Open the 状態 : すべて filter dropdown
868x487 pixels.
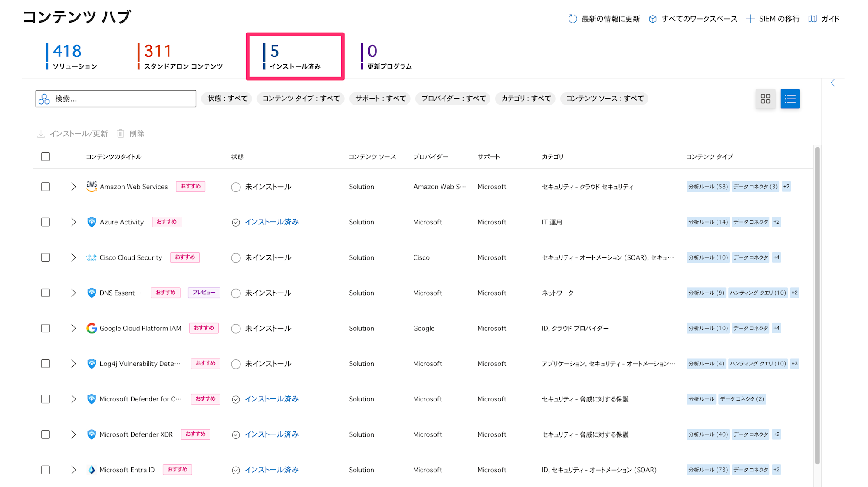click(227, 99)
